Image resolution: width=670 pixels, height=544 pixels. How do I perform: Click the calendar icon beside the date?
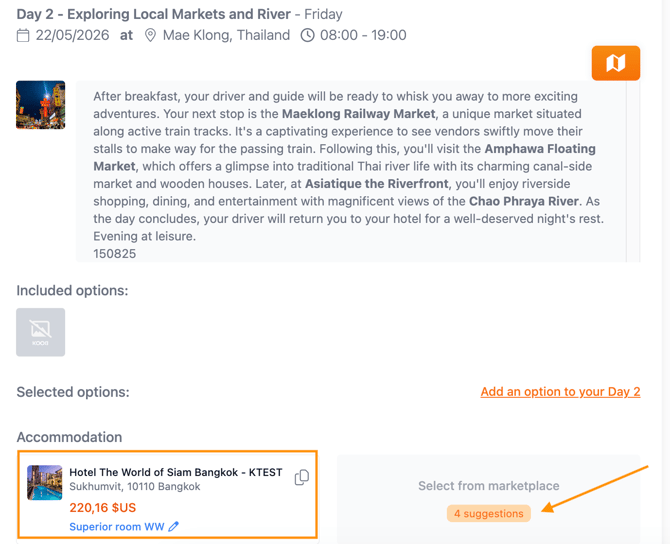pos(23,36)
